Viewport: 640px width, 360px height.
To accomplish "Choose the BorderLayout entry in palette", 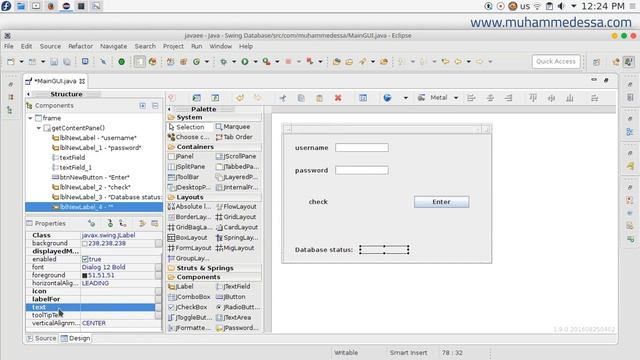I will tap(189, 217).
